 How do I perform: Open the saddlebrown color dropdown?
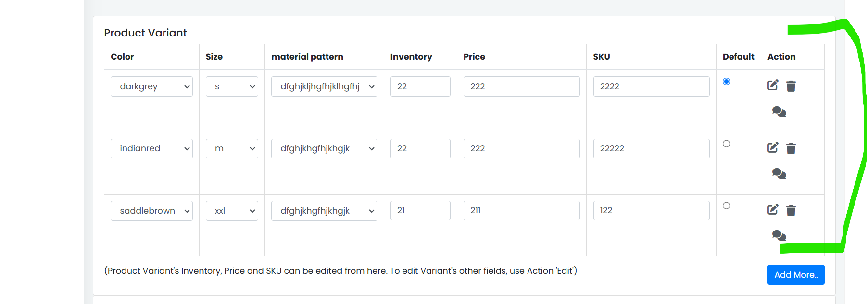pyautogui.click(x=151, y=211)
